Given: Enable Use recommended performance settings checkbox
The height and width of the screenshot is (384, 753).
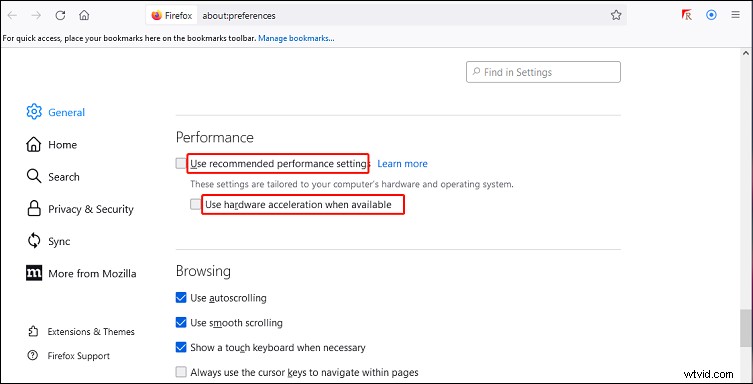Looking at the screenshot, I should 181,164.
